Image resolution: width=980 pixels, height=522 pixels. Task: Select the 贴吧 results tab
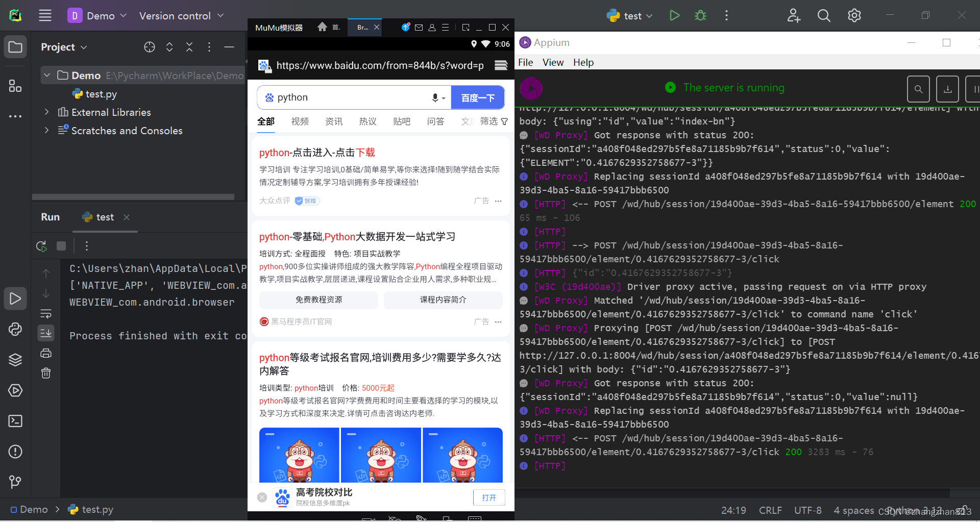(x=402, y=121)
